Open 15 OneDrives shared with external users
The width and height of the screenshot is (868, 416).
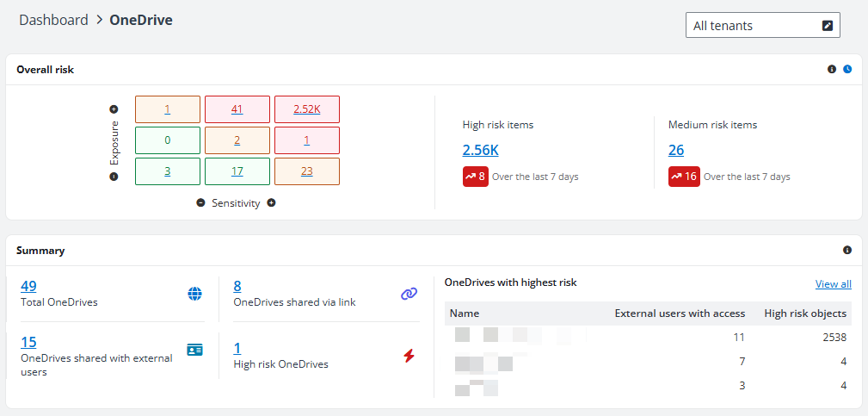(x=28, y=342)
